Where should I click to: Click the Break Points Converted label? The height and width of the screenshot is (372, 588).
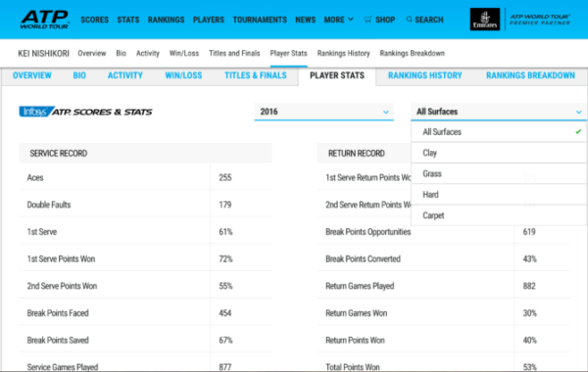pyautogui.click(x=363, y=258)
